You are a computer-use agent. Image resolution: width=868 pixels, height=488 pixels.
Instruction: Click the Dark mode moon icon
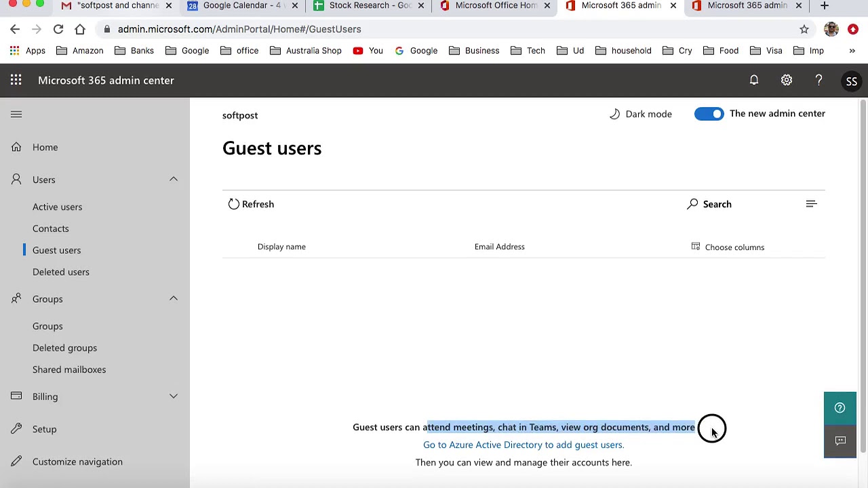pyautogui.click(x=614, y=114)
